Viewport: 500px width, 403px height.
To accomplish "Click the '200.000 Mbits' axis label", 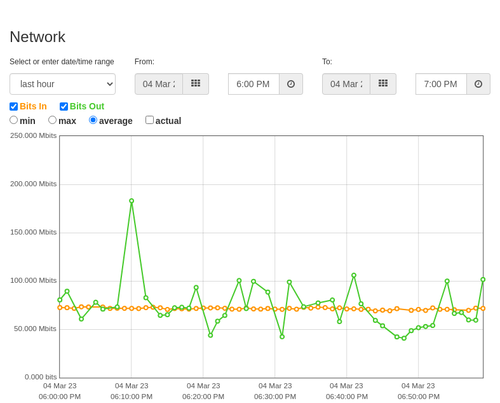I will [33, 184].
